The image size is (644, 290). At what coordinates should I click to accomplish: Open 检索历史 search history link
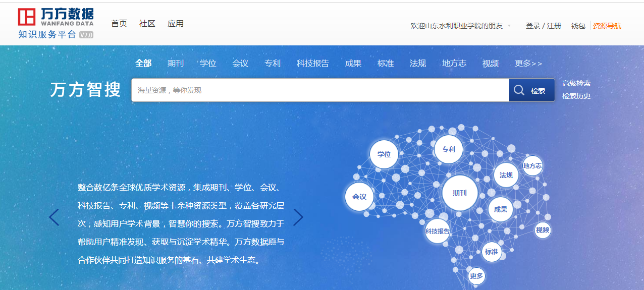coord(576,96)
